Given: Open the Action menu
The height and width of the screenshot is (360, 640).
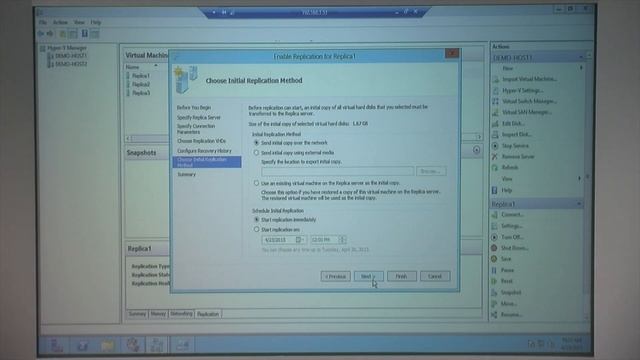Looking at the screenshot, I should [x=60, y=22].
